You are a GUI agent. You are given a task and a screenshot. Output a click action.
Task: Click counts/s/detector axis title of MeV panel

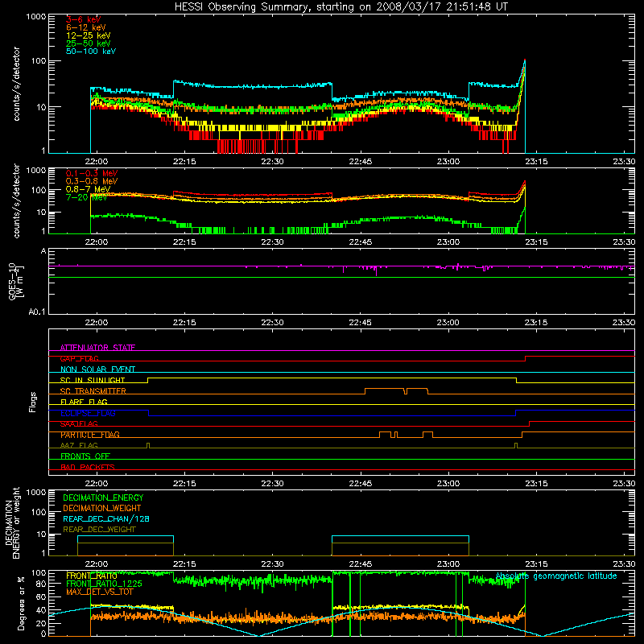16,200
